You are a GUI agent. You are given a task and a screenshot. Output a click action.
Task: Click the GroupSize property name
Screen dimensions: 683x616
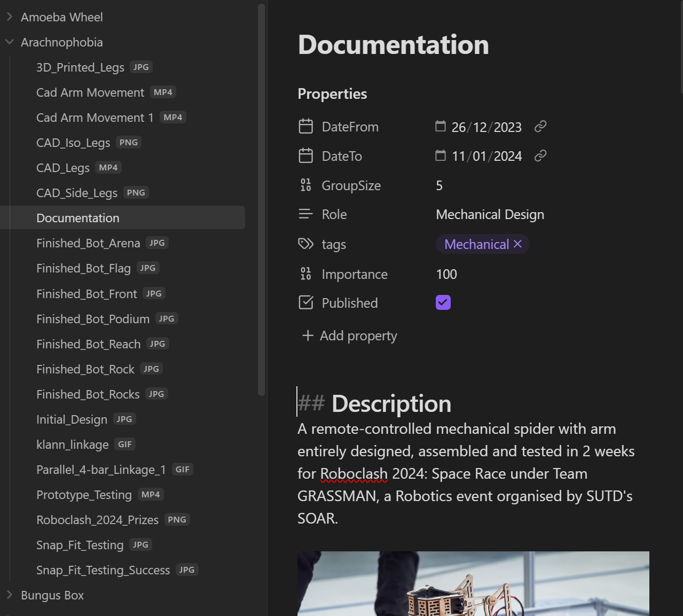coord(351,185)
